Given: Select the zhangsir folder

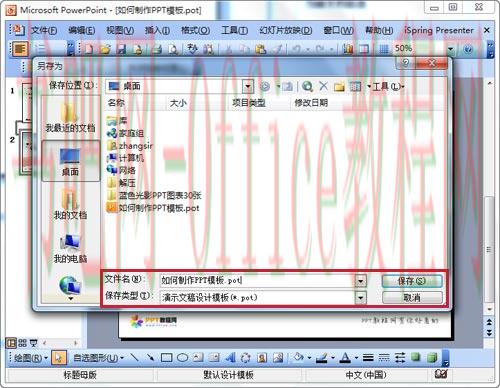Looking at the screenshot, I should pyautogui.click(x=130, y=146).
